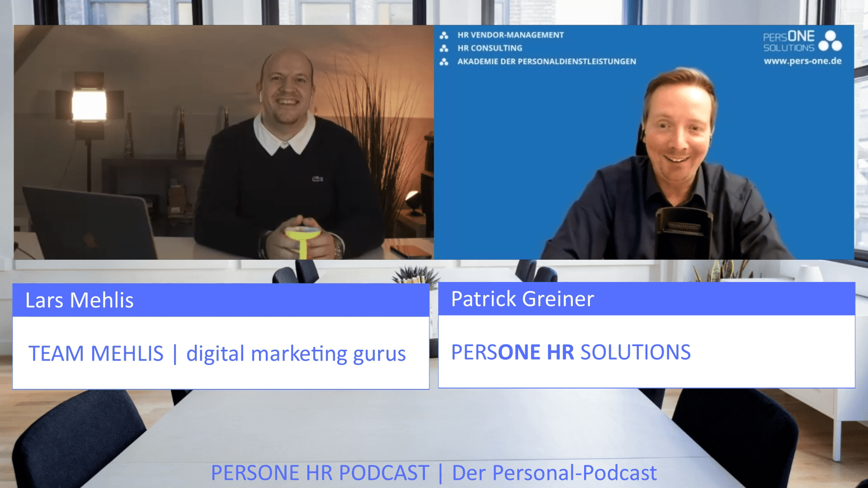Click the Patrick Greiner video feed
This screenshot has width=868, height=488.
pos(644,142)
